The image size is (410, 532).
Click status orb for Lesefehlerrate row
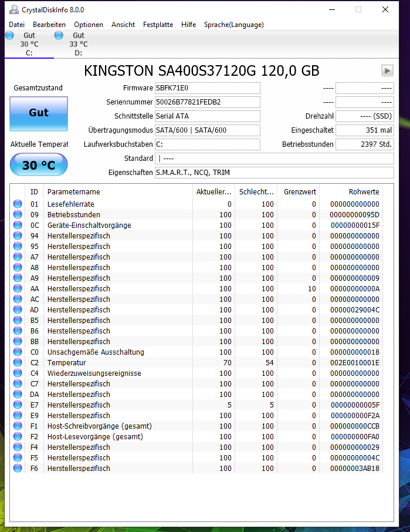pyautogui.click(x=18, y=204)
